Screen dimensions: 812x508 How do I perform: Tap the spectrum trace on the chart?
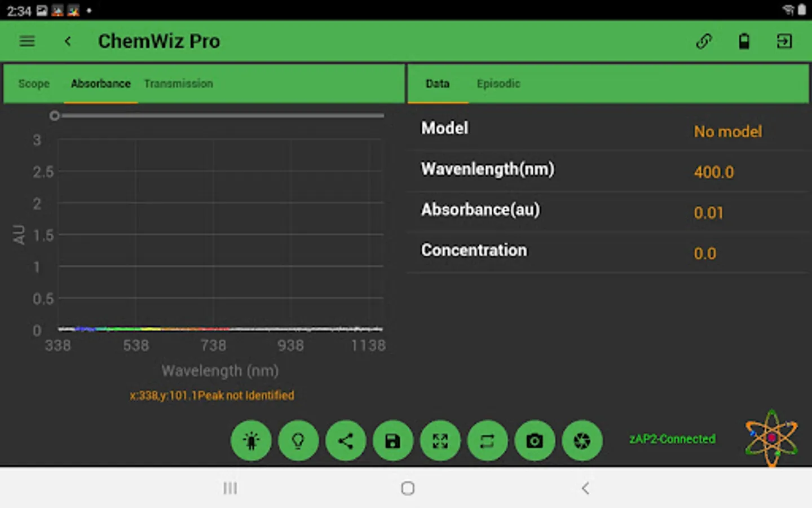tap(220, 329)
